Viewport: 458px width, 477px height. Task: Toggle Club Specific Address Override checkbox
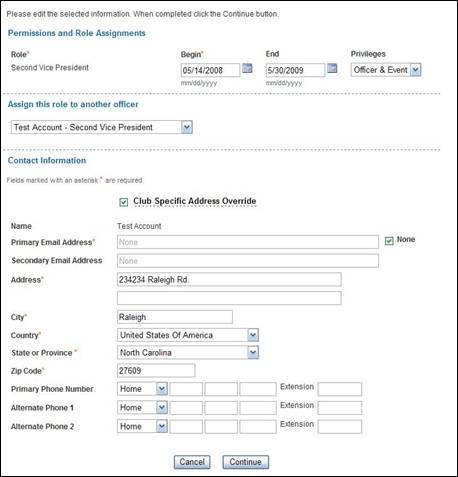[124, 202]
